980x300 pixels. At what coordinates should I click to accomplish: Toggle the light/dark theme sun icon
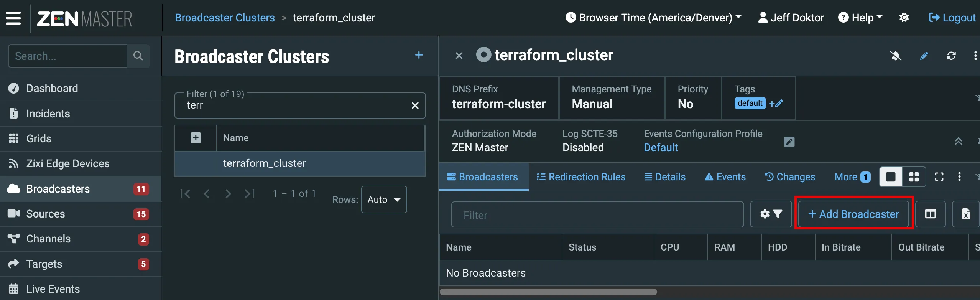pyautogui.click(x=904, y=18)
